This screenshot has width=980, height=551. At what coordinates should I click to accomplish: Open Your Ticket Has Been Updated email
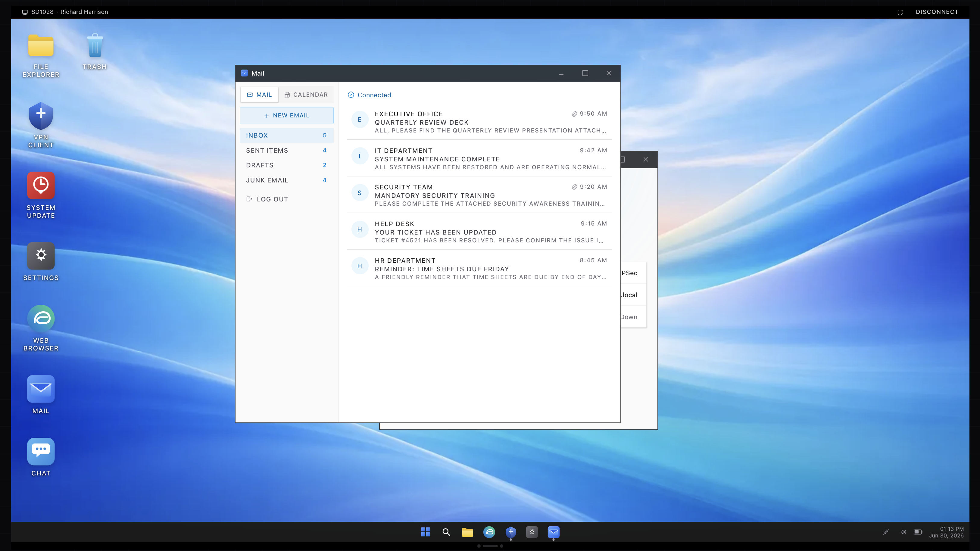[479, 232]
